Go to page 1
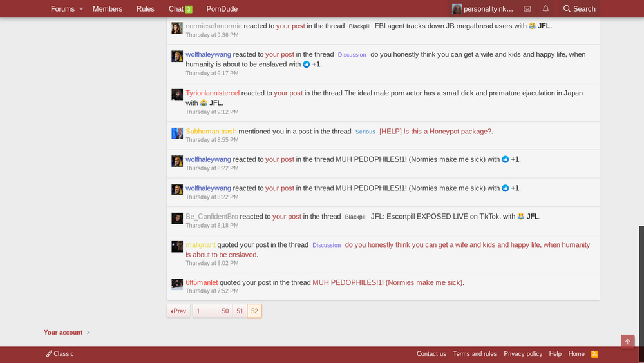644x363 pixels. point(198,311)
